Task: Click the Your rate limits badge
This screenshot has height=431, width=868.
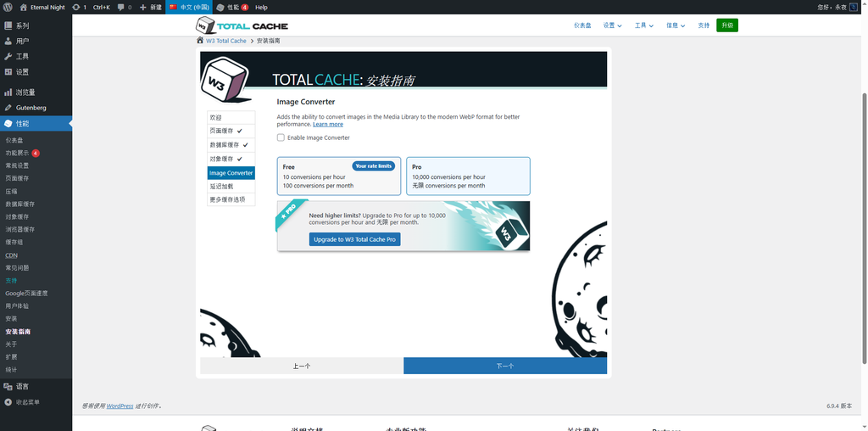Action: (x=373, y=166)
